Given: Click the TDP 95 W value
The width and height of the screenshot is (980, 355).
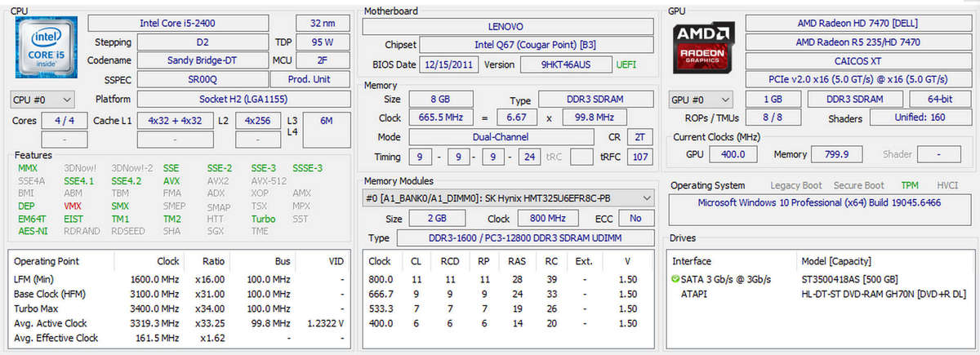Looking at the screenshot, I should (323, 42).
